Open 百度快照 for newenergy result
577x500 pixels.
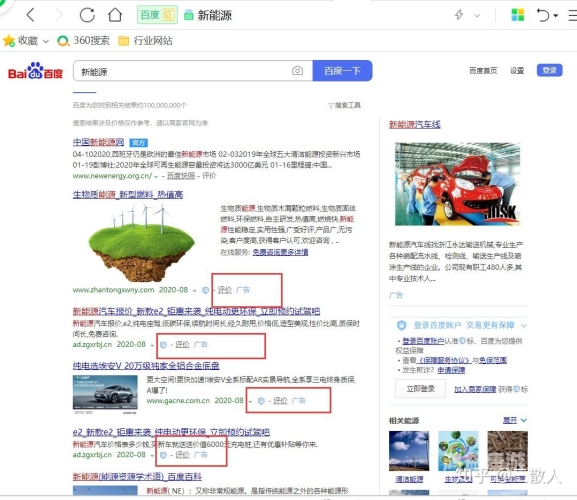click(181, 176)
